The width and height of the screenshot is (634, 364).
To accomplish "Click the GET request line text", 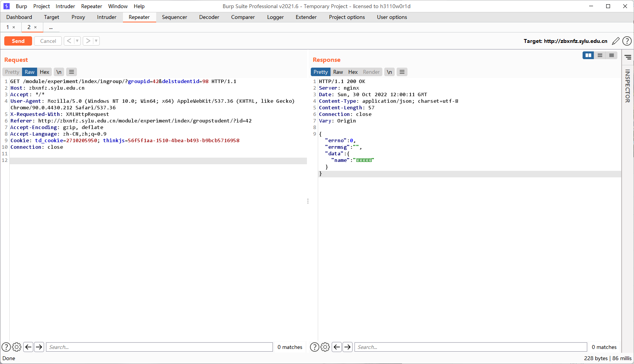I will click(123, 81).
